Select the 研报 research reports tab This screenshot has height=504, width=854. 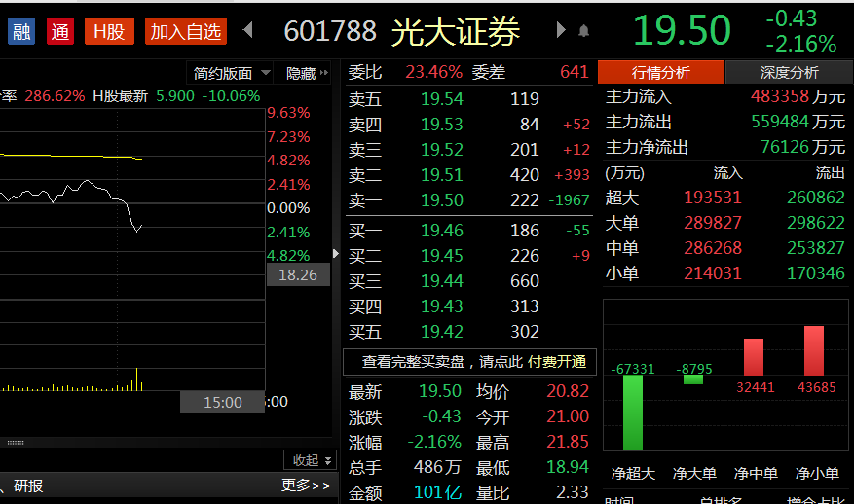(x=27, y=486)
